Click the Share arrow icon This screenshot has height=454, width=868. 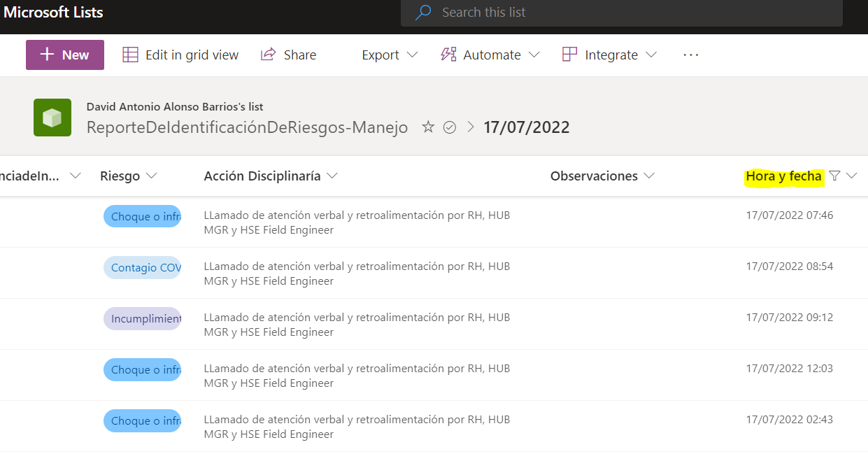pos(268,55)
